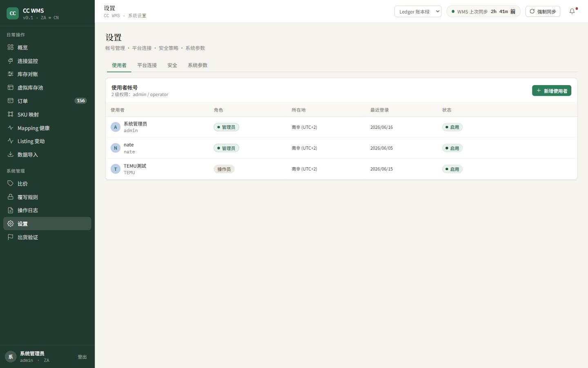Click the 使用者 column header
The image size is (588, 368).
(x=118, y=110)
